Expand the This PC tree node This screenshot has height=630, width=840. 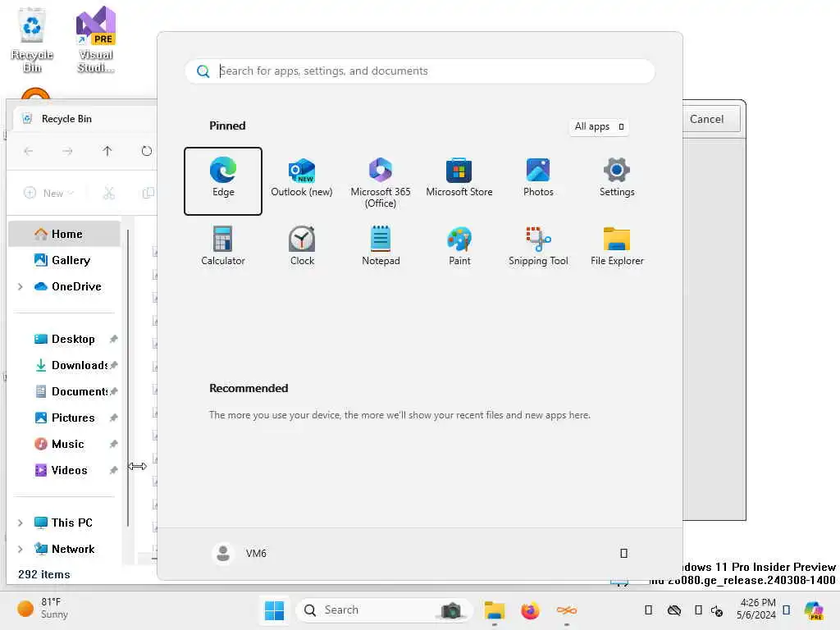point(21,523)
